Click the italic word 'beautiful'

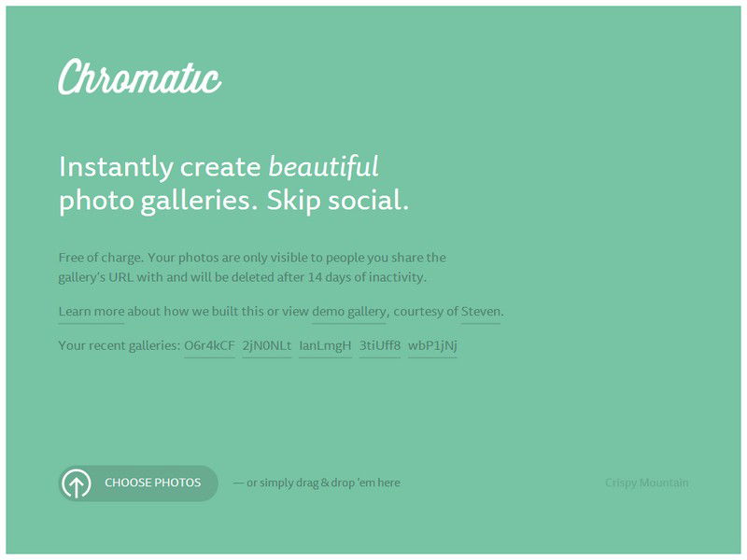pos(323,167)
